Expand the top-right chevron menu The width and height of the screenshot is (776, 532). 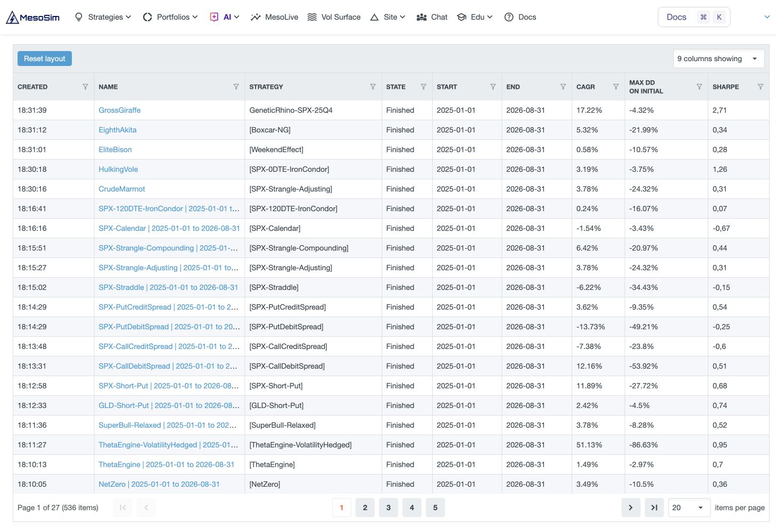(767, 17)
